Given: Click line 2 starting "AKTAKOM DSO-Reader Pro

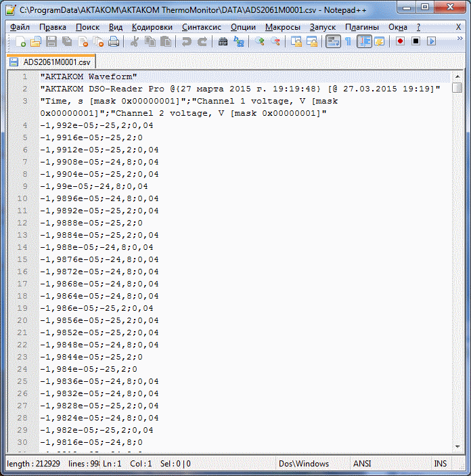Looking at the screenshot, I should tap(240, 89).
